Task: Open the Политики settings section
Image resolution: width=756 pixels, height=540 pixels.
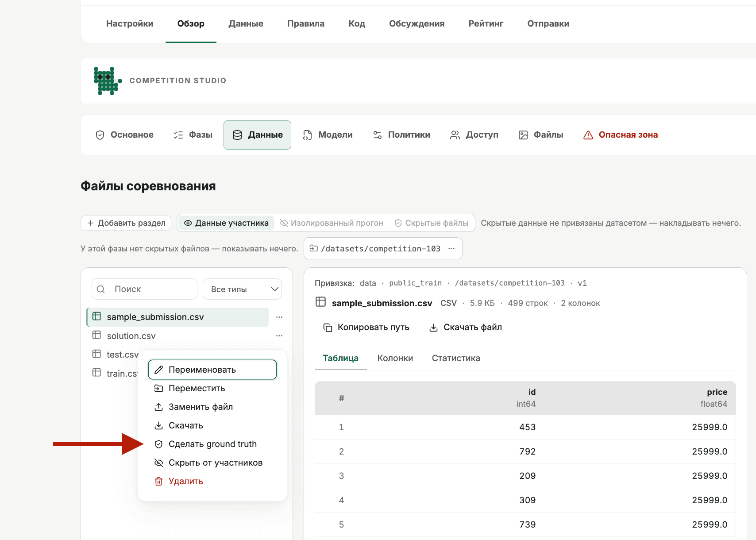Action: click(402, 135)
